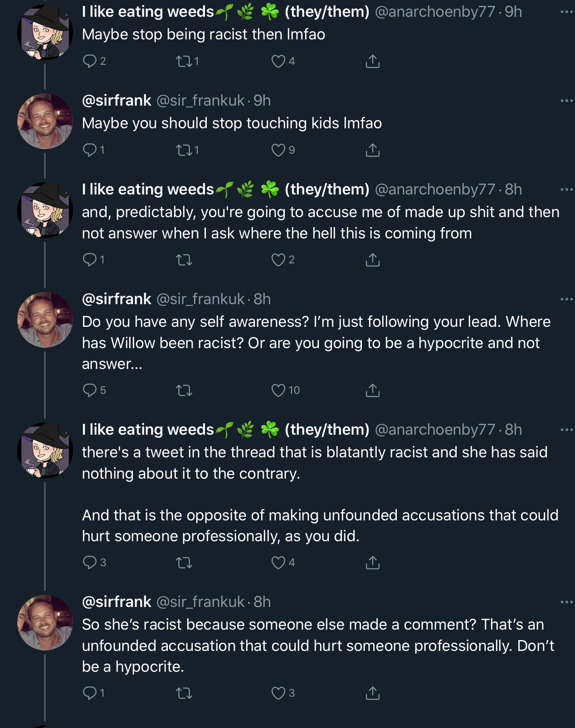Like the 'predictably, you're going to accuse' tweet
Viewport: 575px width, 728px height.
pos(278,260)
